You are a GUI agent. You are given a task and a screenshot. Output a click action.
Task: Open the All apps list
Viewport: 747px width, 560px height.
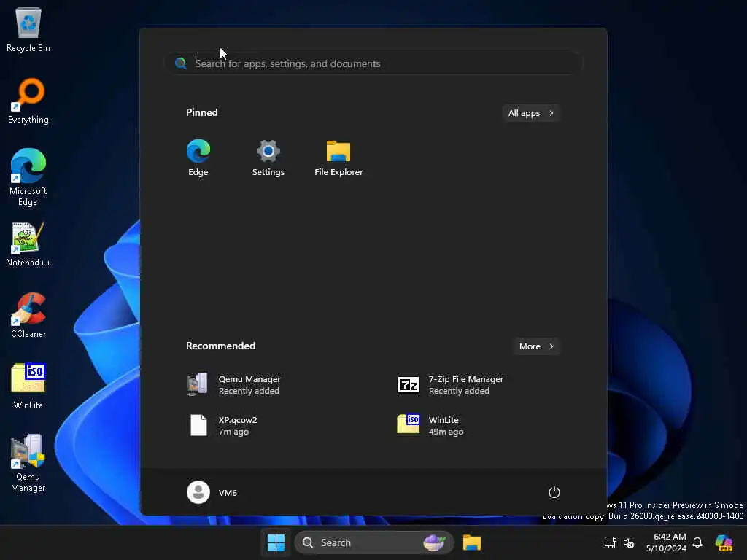pyautogui.click(x=531, y=113)
